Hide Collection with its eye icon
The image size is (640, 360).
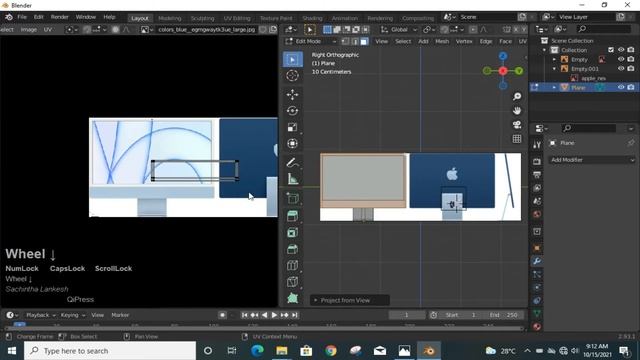(621, 50)
